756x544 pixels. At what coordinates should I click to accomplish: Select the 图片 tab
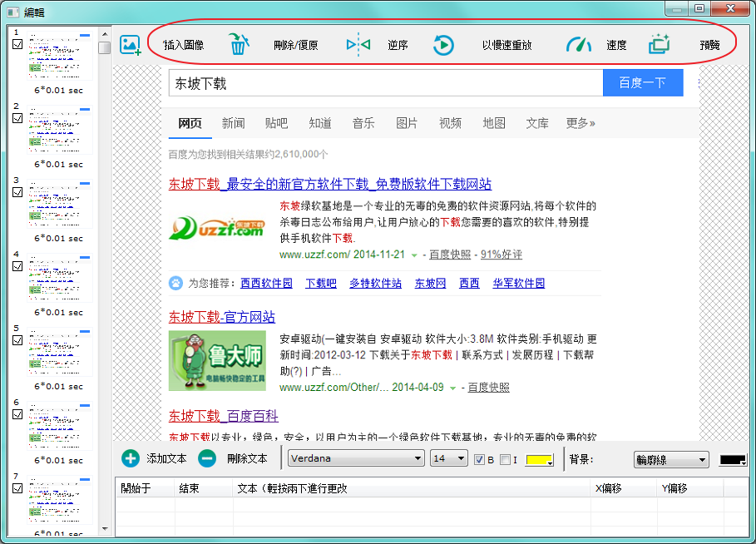click(407, 123)
